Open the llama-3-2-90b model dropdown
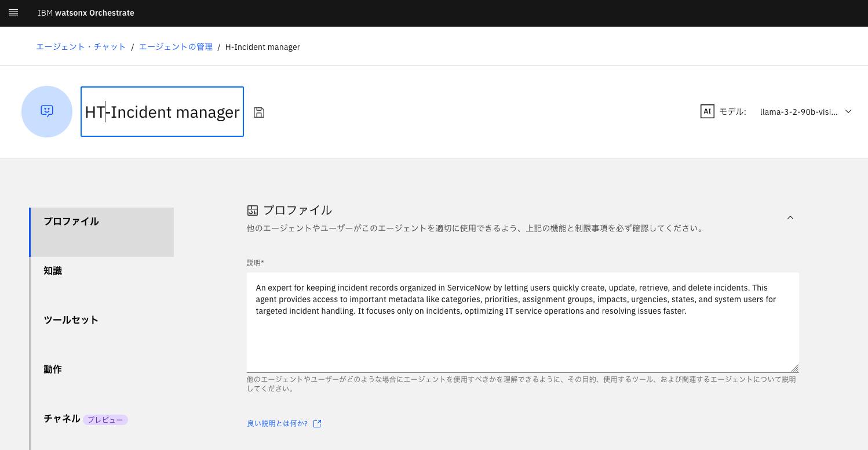Image resolution: width=868 pixels, height=450 pixels. (805, 112)
